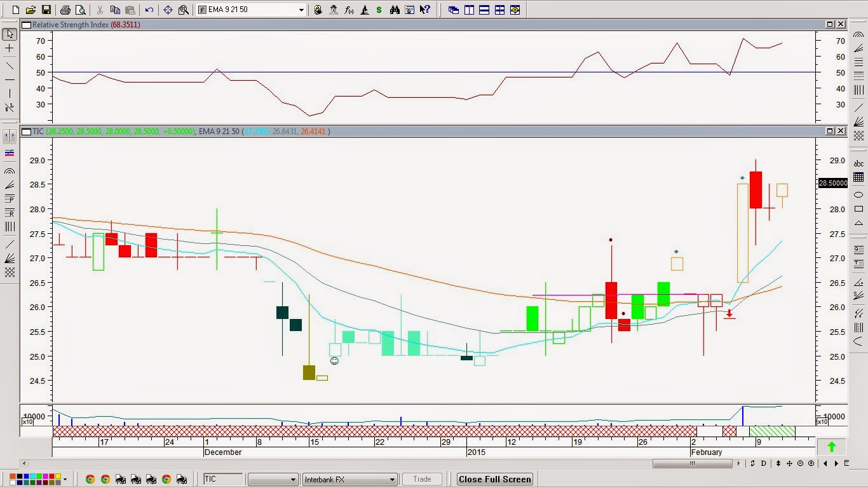Click the Print chart icon
868x488 pixels.
65,10
